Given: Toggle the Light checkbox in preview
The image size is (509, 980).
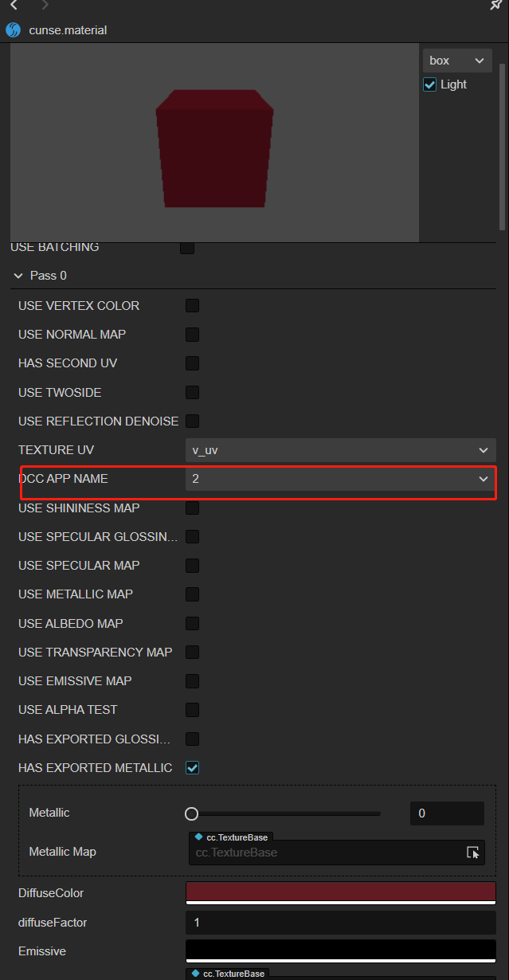Looking at the screenshot, I should pyautogui.click(x=430, y=84).
